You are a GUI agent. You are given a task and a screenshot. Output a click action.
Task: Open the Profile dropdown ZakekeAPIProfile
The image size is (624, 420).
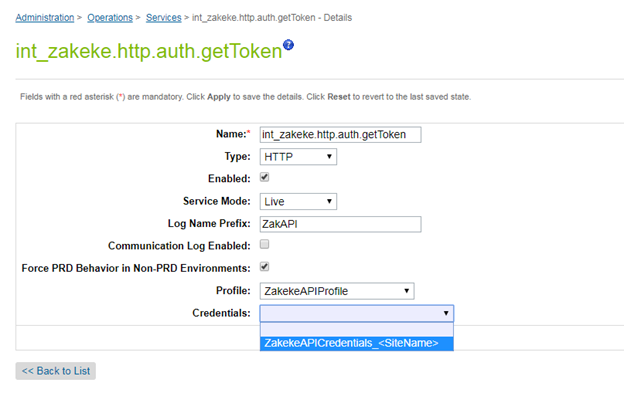point(337,291)
